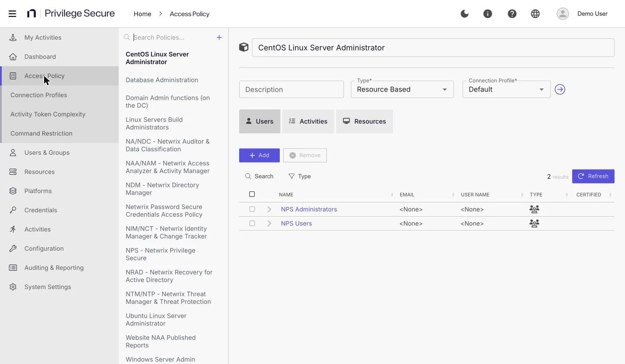Open Connection Profiles submenu item

pyautogui.click(x=60, y=95)
